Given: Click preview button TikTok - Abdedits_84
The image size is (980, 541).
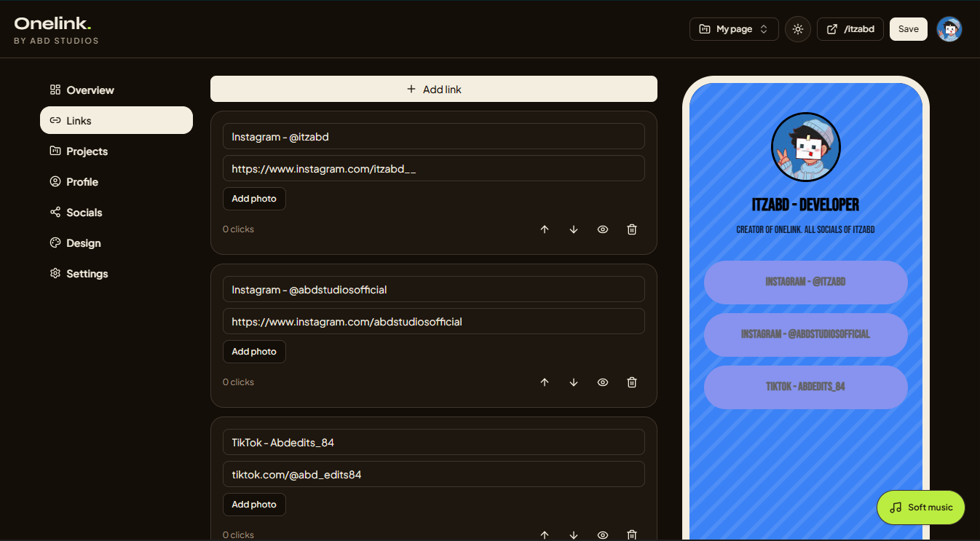Looking at the screenshot, I should point(806,387).
